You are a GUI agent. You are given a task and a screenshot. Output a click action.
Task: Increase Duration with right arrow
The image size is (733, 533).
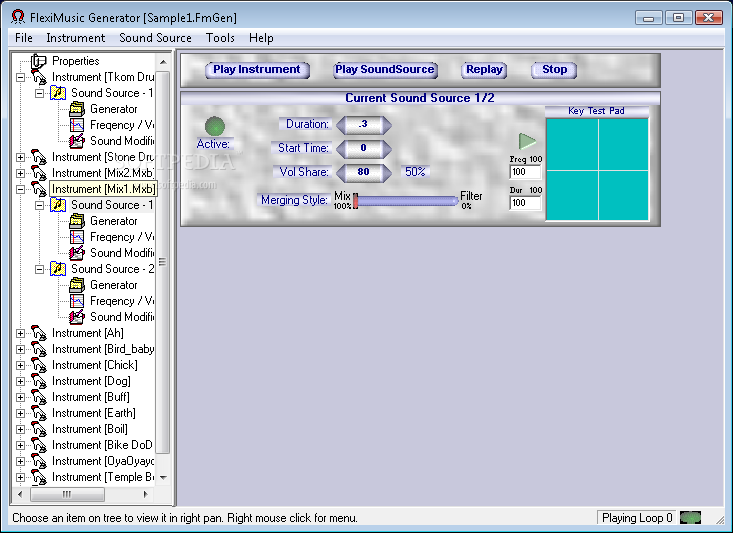386,125
